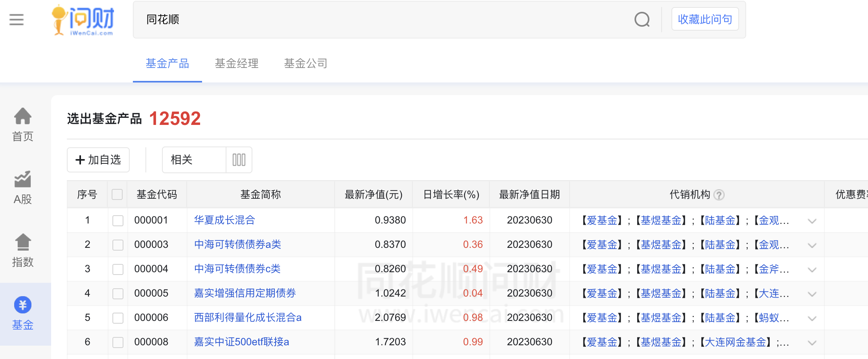Check the box for fund 000008
Viewport: 868px width, 359px height.
click(118, 342)
